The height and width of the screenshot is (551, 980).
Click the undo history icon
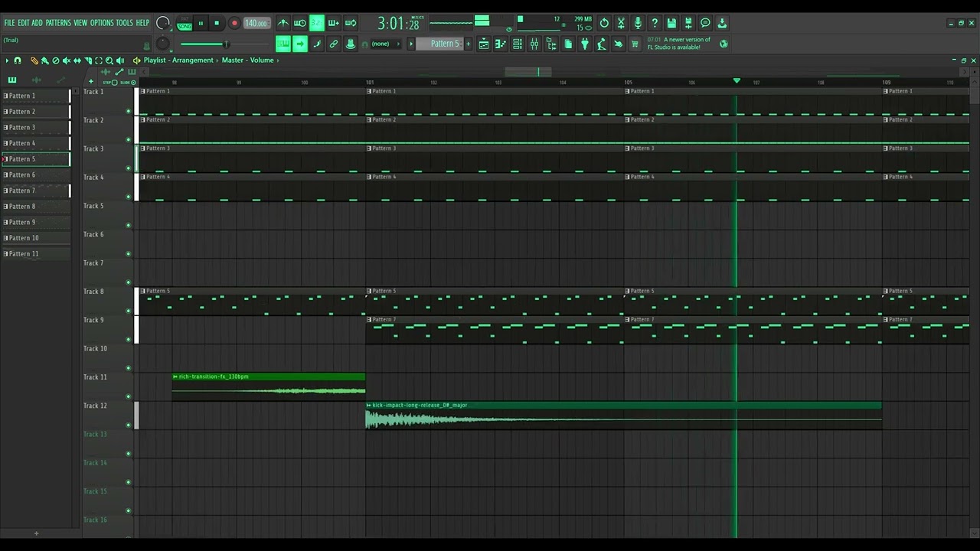point(604,23)
